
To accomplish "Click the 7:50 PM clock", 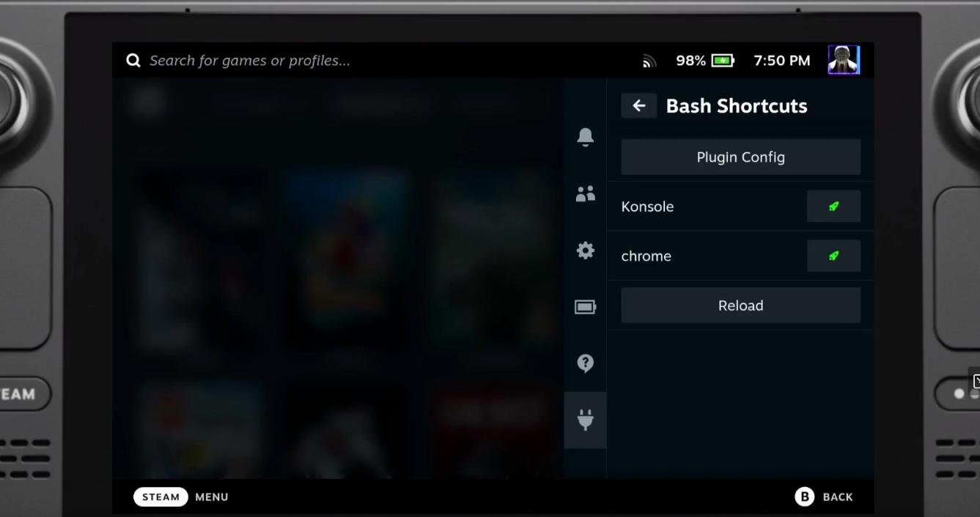I will point(782,60).
